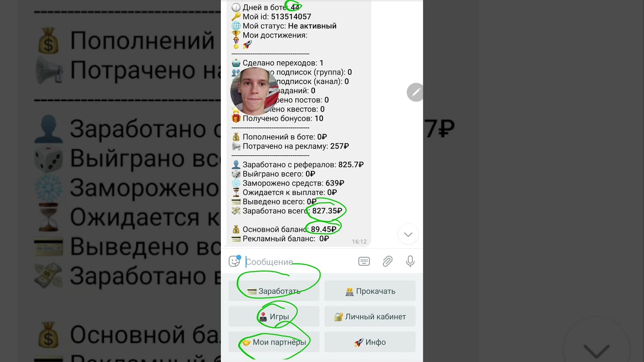The height and width of the screenshot is (362, 644).
Task: Tap the Мои партнёры button
Action: coord(274,342)
